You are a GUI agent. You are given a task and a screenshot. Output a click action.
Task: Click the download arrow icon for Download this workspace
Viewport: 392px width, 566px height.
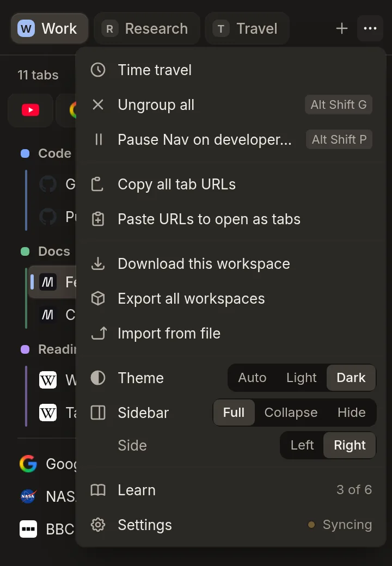coord(98,263)
